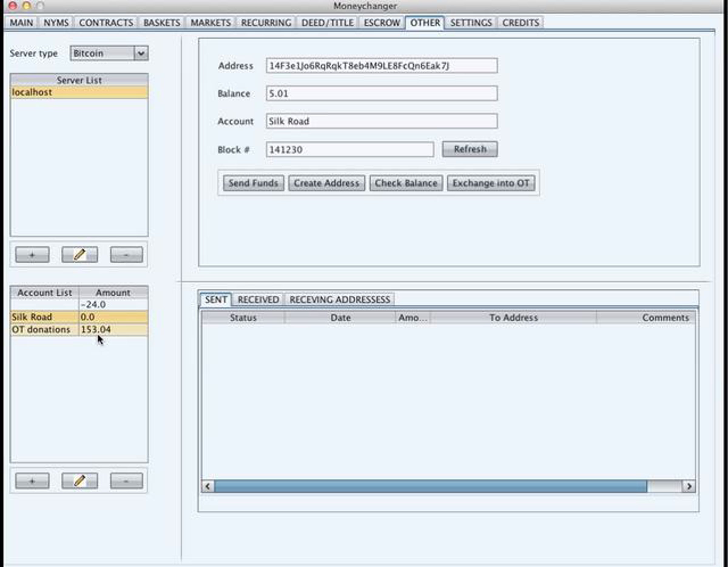728x567 pixels.
Task: Click the Block # field
Action: pos(350,149)
